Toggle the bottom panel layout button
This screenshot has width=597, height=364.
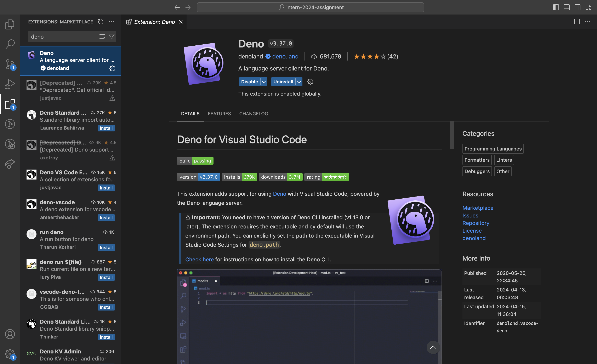[567, 7]
